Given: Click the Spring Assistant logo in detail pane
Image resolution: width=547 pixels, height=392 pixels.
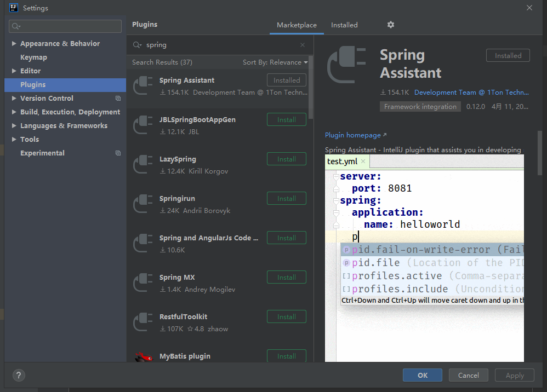Looking at the screenshot, I should pos(345,64).
